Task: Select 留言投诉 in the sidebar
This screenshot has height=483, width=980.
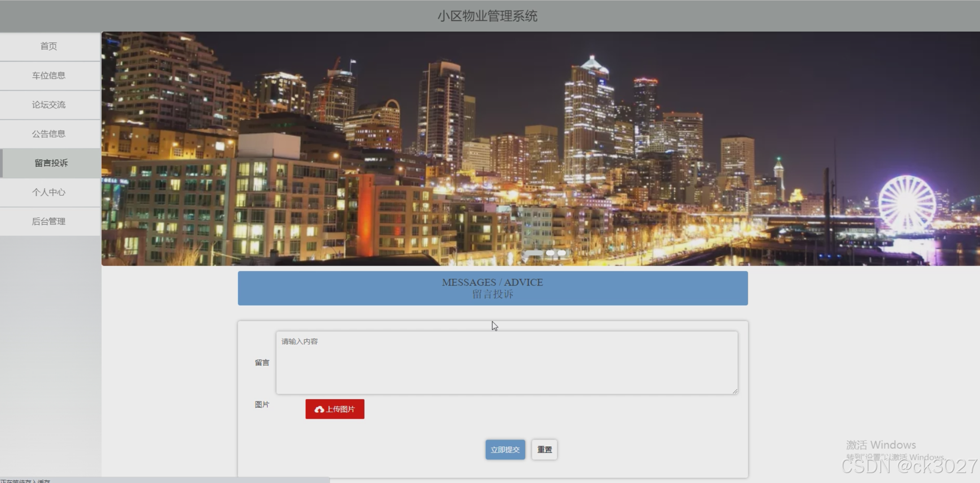Action: [51, 163]
